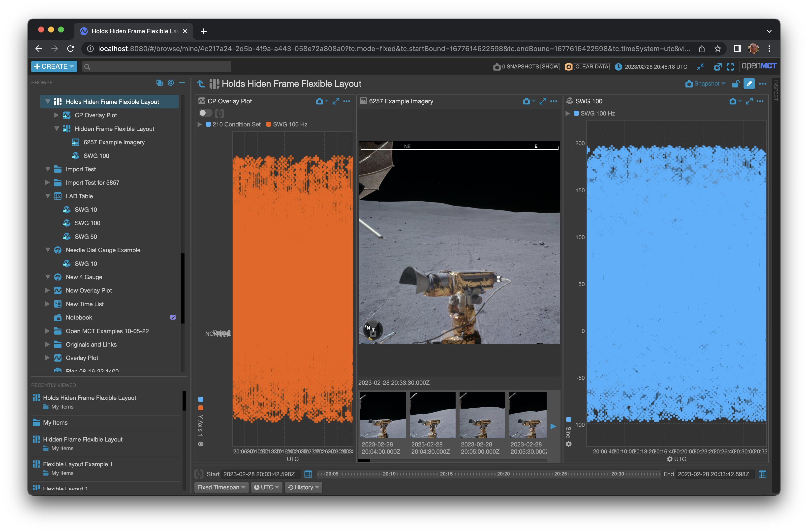Click blue 210 Condition Set swatch

(208, 124)
